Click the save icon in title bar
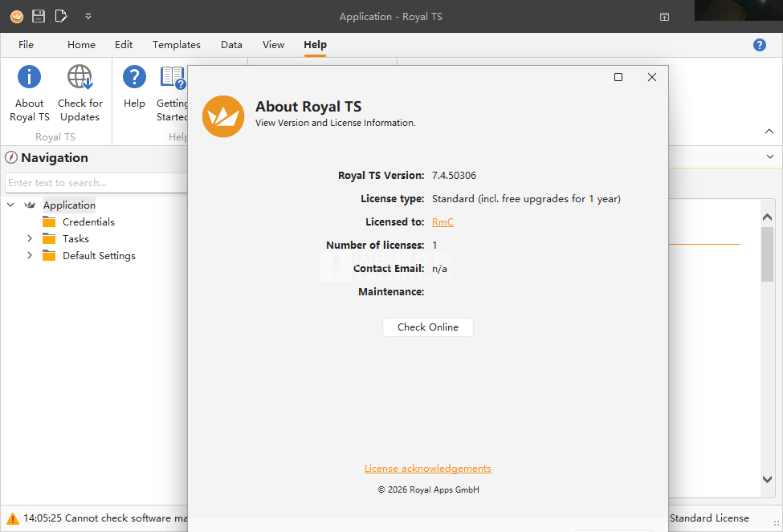The width and height of the screenshot is (783, 532). click(39, 16)
